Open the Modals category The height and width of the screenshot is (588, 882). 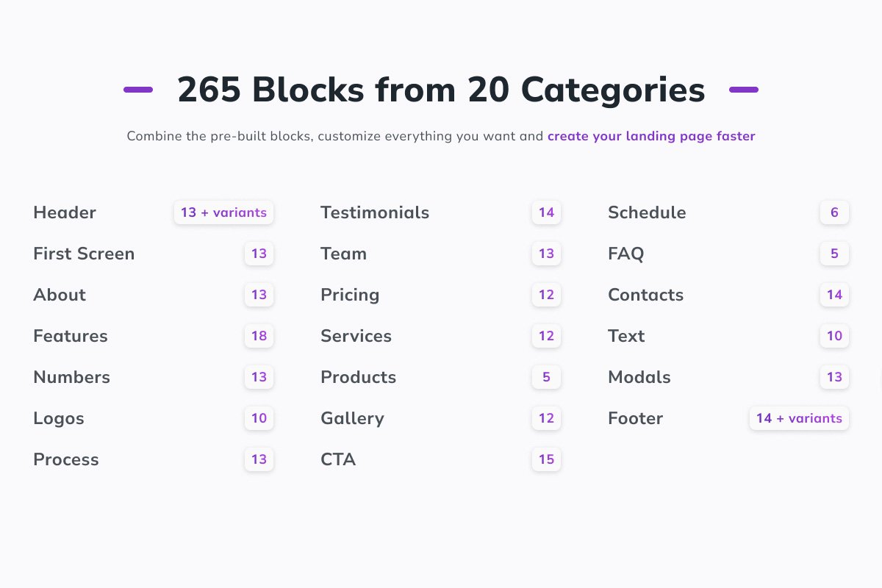point(639,377)
